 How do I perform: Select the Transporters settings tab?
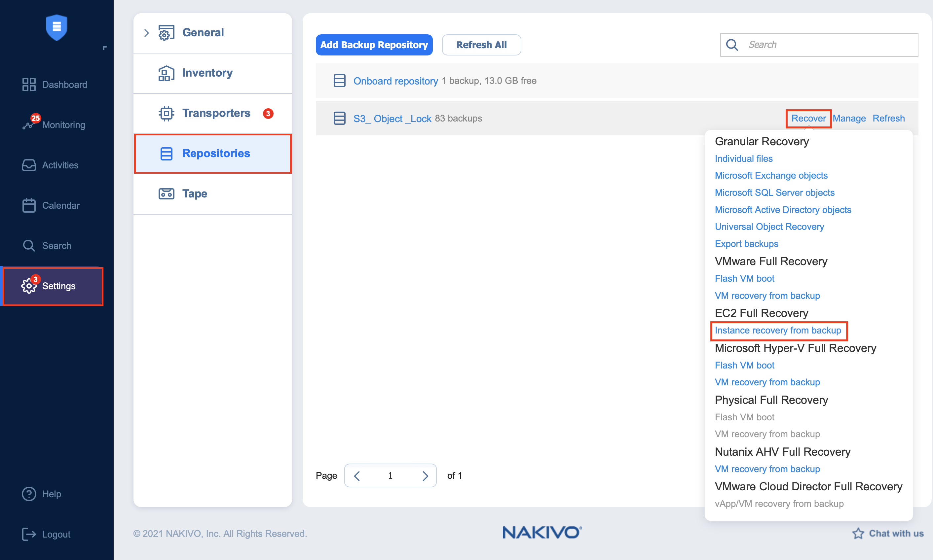pos(212,113)
